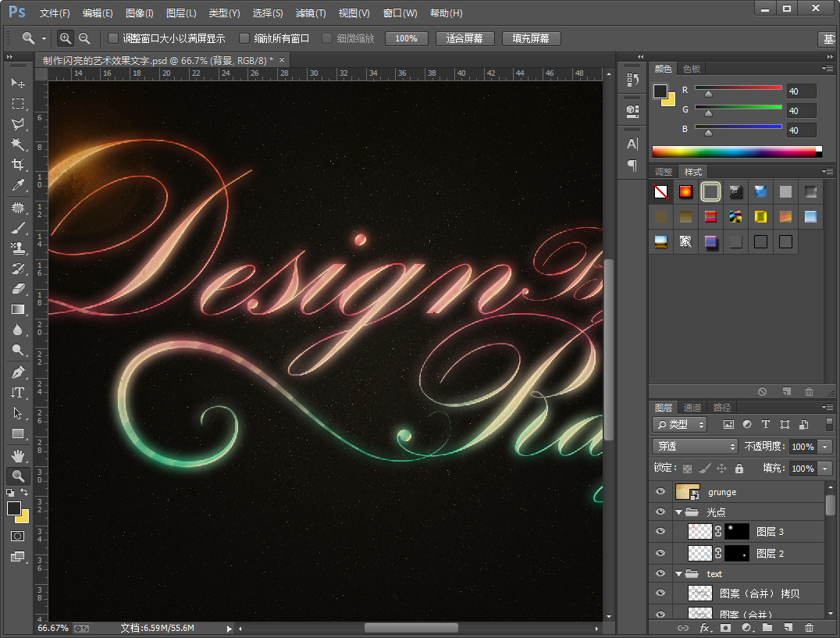The image size is (840, 638).
Task: Hide the grunge layer
Action: (660, 492)
